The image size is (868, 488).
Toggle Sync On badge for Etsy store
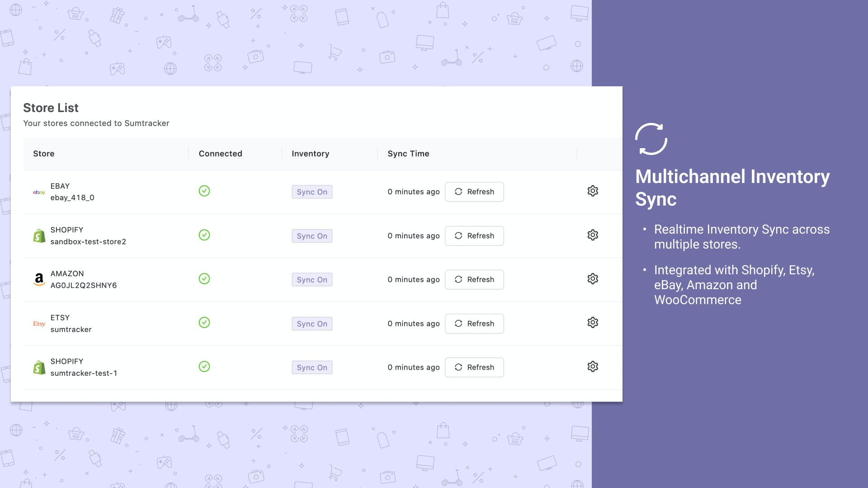click(x=312, y=324)
